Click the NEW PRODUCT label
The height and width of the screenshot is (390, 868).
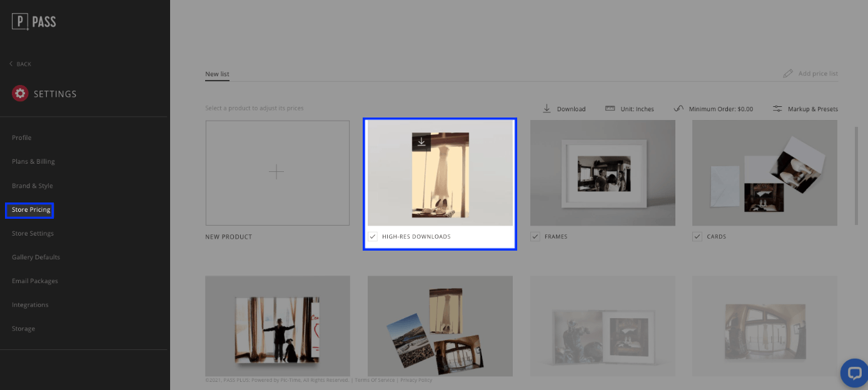(x=229, y=237)
